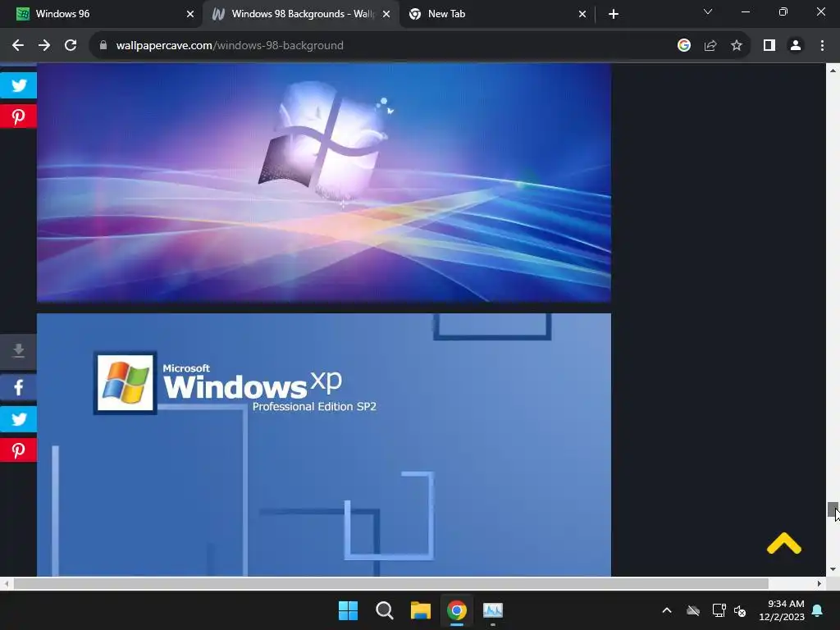The image size is (840, 630).
Task: View site information lock icon
Action: pyautogui.click(x=103, y=46)
